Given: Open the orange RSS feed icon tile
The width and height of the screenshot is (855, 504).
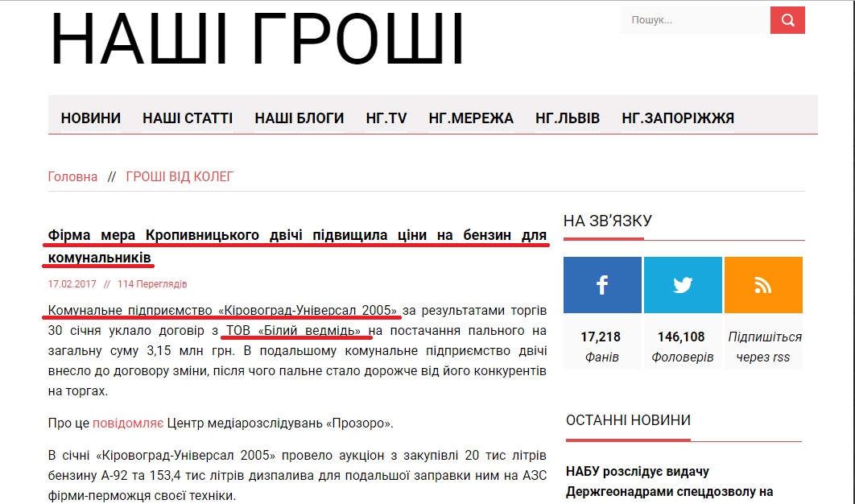Looking at the screenshot, I should [763, 285].
